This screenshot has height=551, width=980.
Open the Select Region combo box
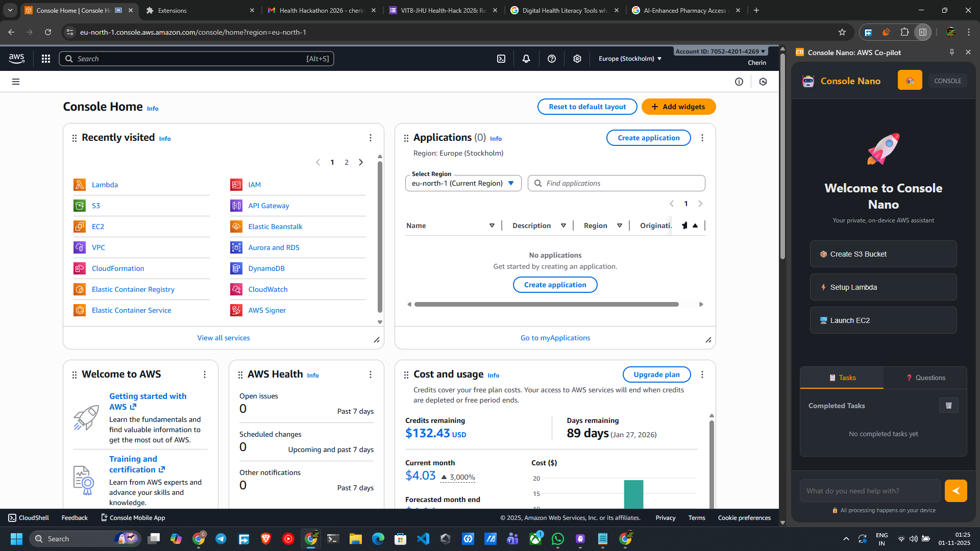coord(463,183)
